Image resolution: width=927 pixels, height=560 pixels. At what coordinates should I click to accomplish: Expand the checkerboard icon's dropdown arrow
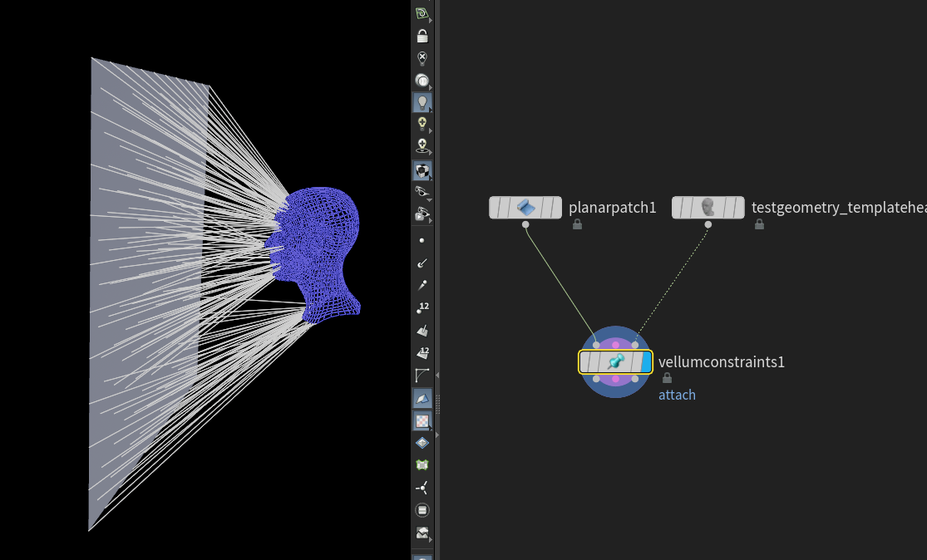[431, 428]
